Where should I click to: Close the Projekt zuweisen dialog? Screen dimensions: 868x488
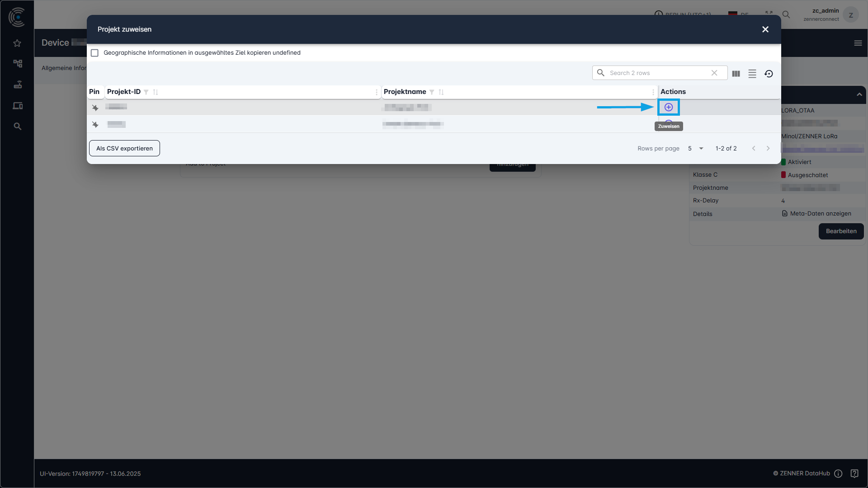coord(765,29)
